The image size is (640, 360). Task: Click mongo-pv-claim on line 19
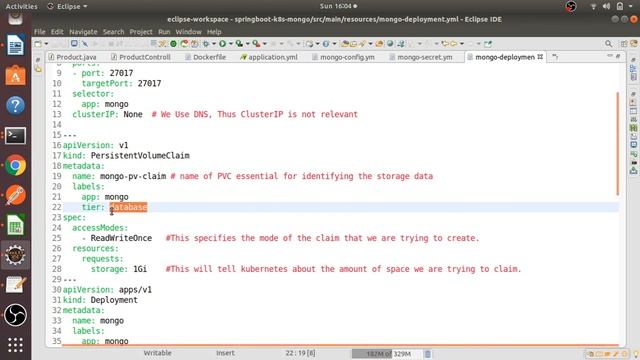pyautogui.click(x=133, y=176)
